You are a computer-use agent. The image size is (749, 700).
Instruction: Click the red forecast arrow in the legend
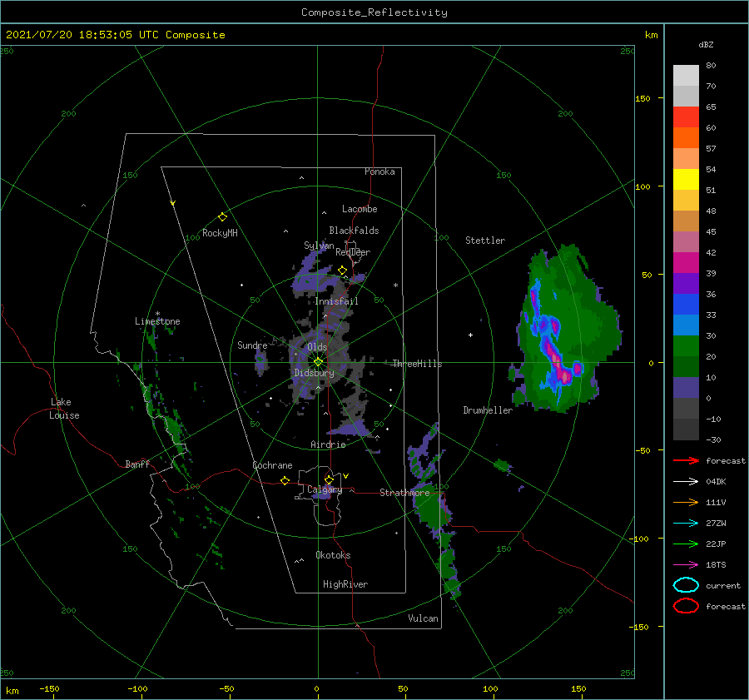(686, 460)
